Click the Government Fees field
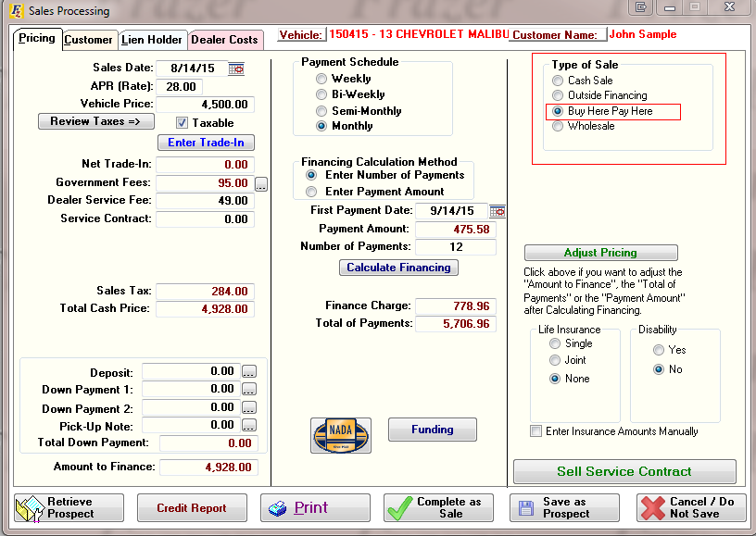756x536 pixels. [x=206, y=183]
